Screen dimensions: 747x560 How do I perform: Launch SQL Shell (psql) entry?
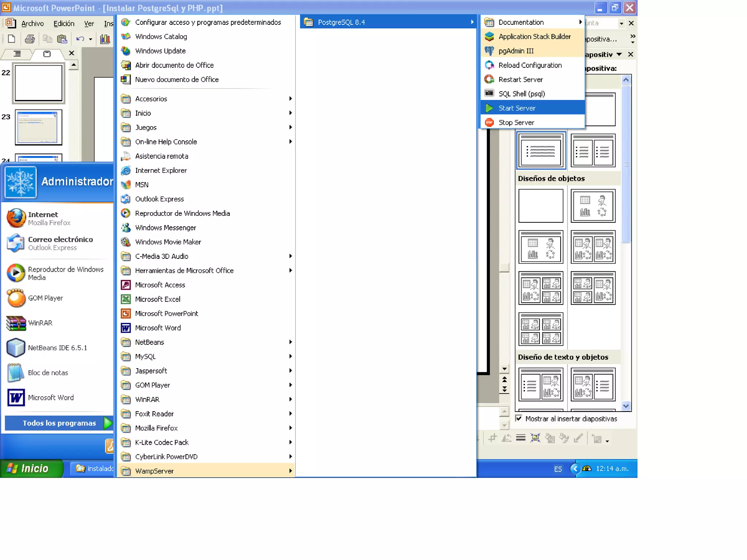click(521, 94)
